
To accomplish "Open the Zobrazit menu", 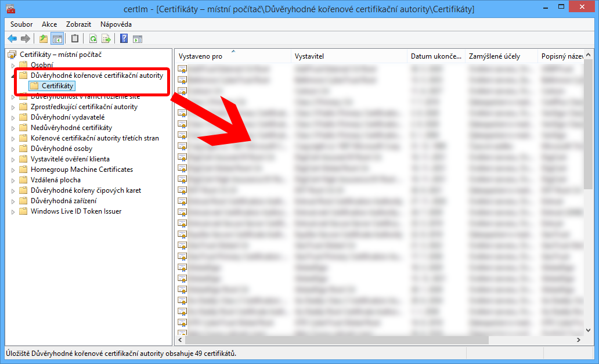I will [x=78, y=24].
